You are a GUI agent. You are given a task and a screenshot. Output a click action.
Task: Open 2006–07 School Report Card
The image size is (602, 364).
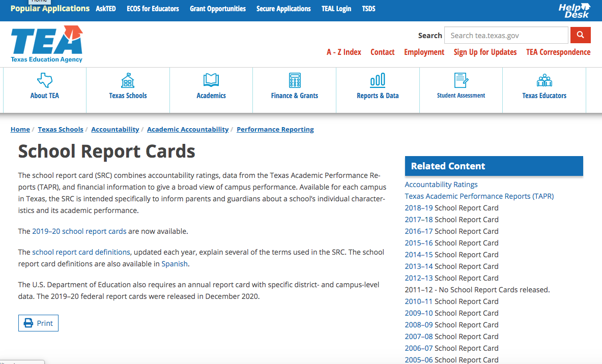(x=418, y=348)
